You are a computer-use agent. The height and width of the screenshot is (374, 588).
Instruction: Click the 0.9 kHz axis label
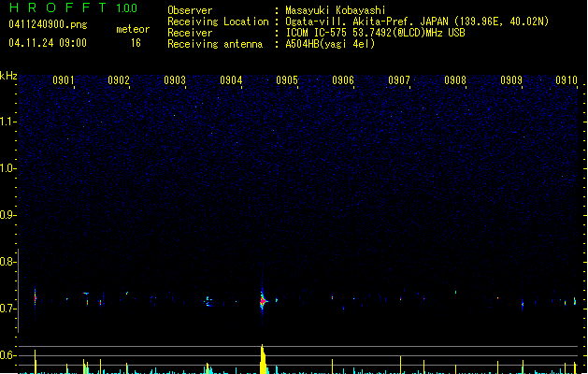(x=7, y=215)
